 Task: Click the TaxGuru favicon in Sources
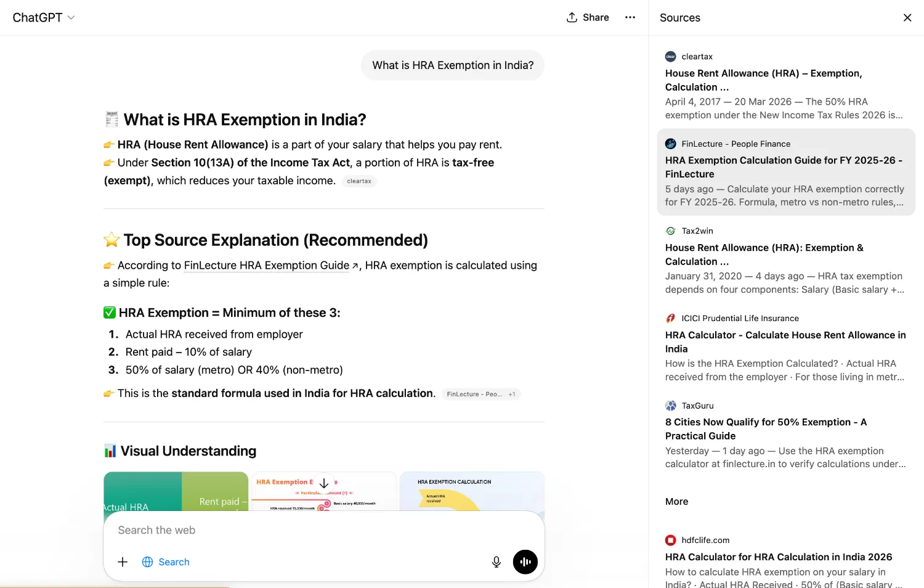point(670,406)
